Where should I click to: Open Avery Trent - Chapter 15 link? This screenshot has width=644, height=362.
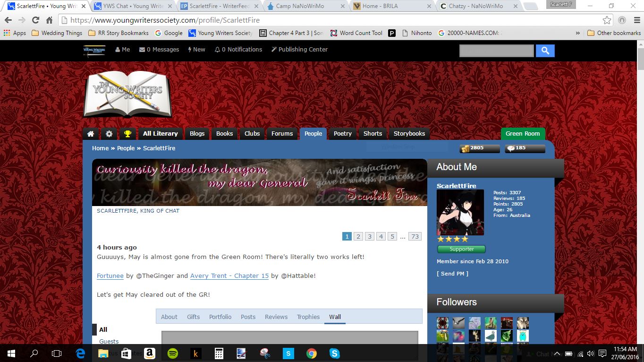[229, 276]
